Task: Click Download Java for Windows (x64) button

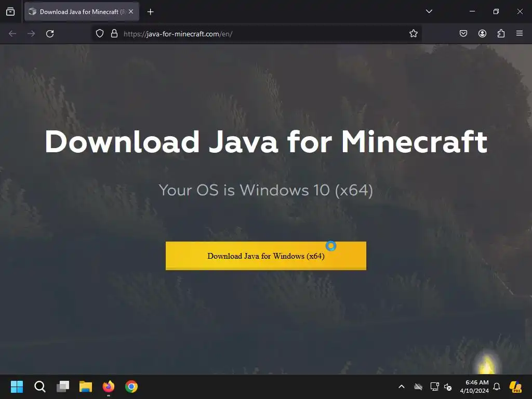Action: point(265,256)
